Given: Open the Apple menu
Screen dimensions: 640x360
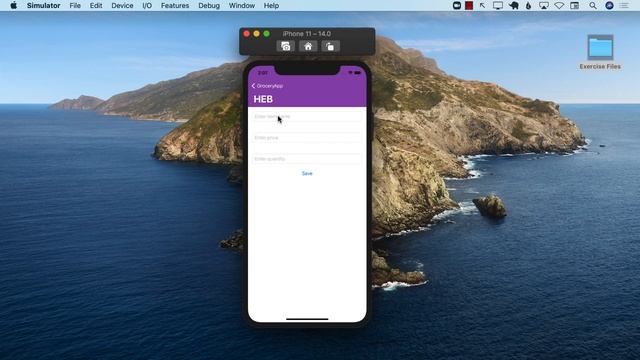Looking at the screenshot, I should click(13, 6).
